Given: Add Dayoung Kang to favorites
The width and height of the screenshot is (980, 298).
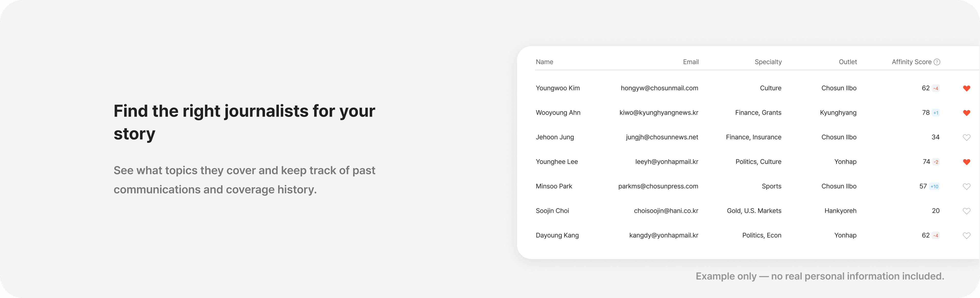Looking at the screenshot, I should [966, 236].
